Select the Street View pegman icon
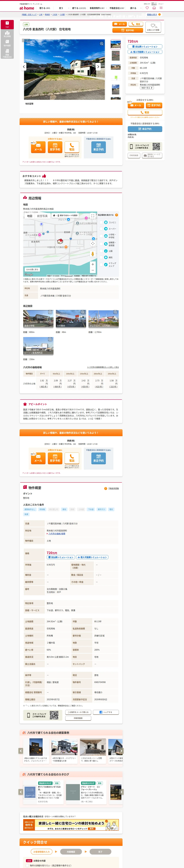Image resolution: width=184 pixels, height=868 pixels. [93, 254]
